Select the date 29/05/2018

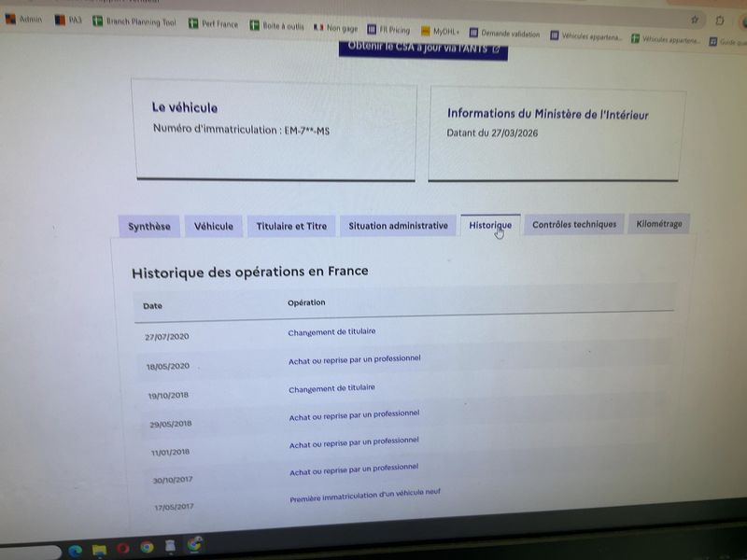(x=171, y=424)
